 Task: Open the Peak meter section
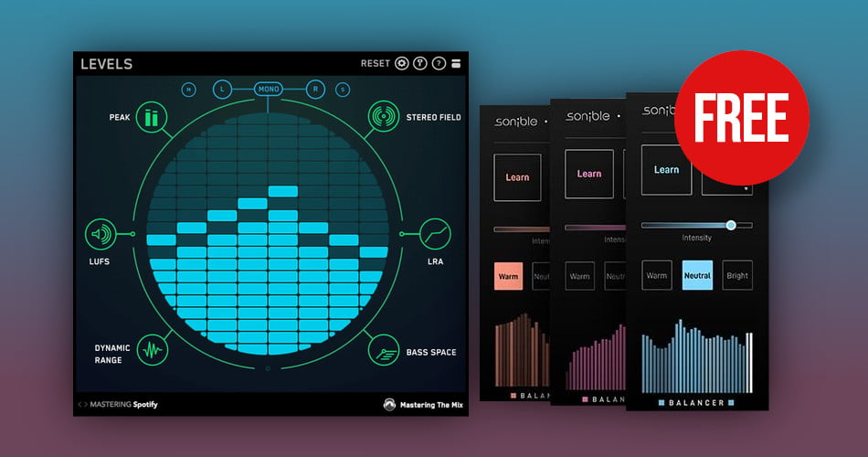149,117
